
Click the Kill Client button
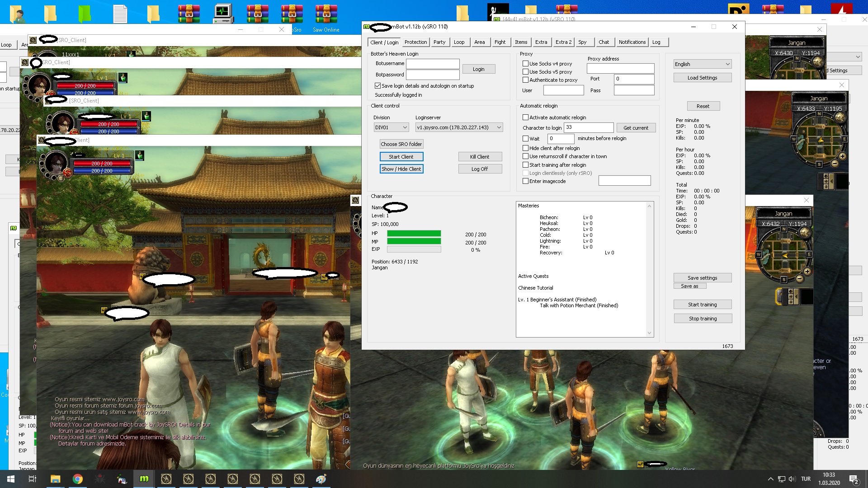pyautogui.click(x=480, y=157)
